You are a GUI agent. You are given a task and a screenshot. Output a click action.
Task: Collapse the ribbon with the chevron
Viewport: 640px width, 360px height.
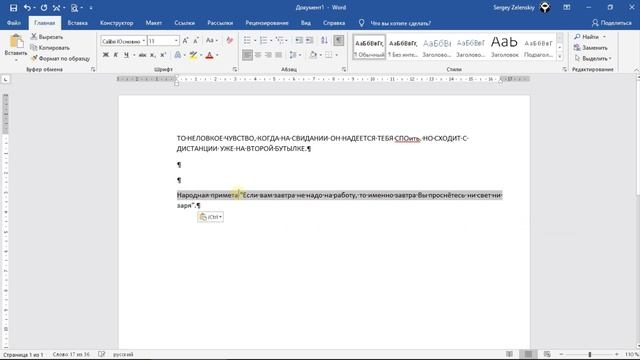pyautogui.click(x=636, y=70)
